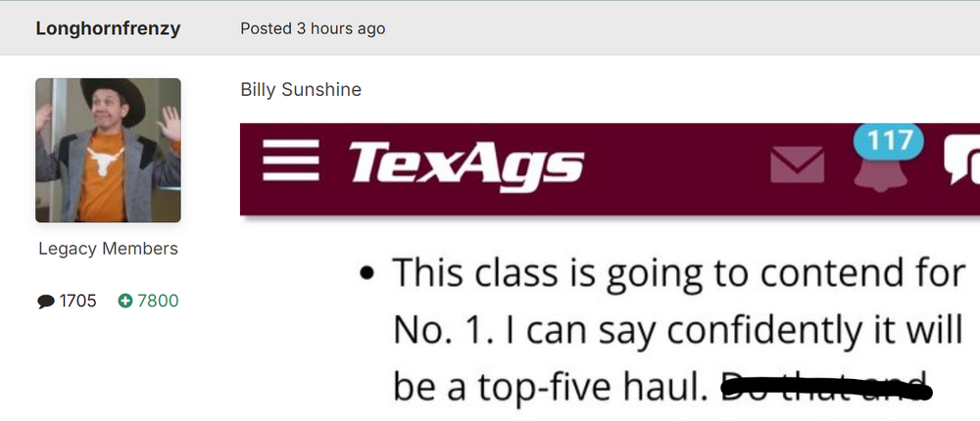Open the TexAgs hamburger menu
Image resolution: width=980 pixels, height=421 pixels.
tap(290, 161)
